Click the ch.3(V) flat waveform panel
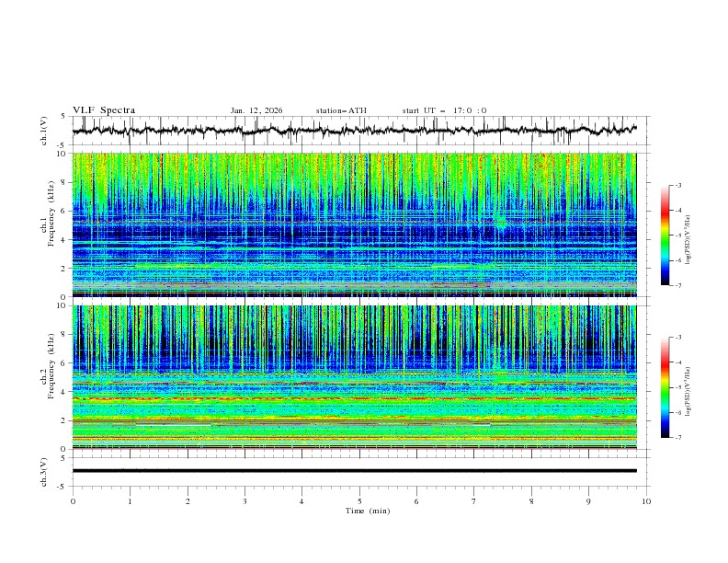Screen dimensions: 728x563 coord(360,472)
